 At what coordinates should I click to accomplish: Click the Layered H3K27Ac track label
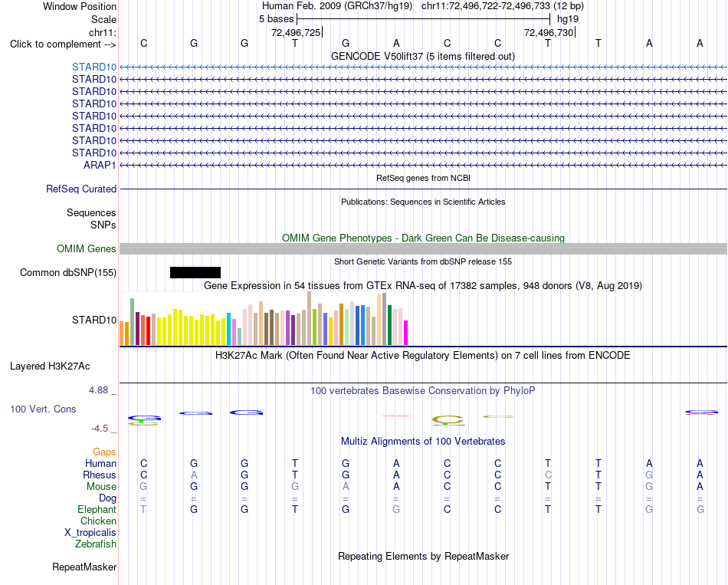(x=50, y=366)
